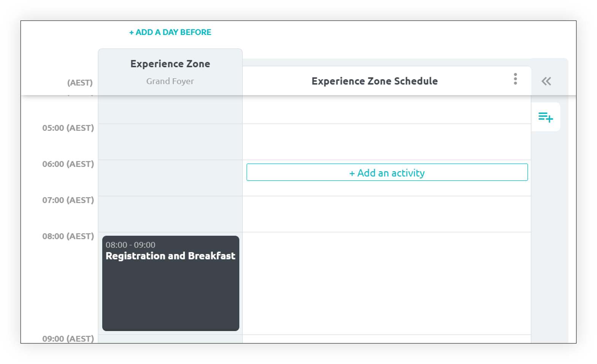Click the add-list icon below the chevron

pos(546,117)
